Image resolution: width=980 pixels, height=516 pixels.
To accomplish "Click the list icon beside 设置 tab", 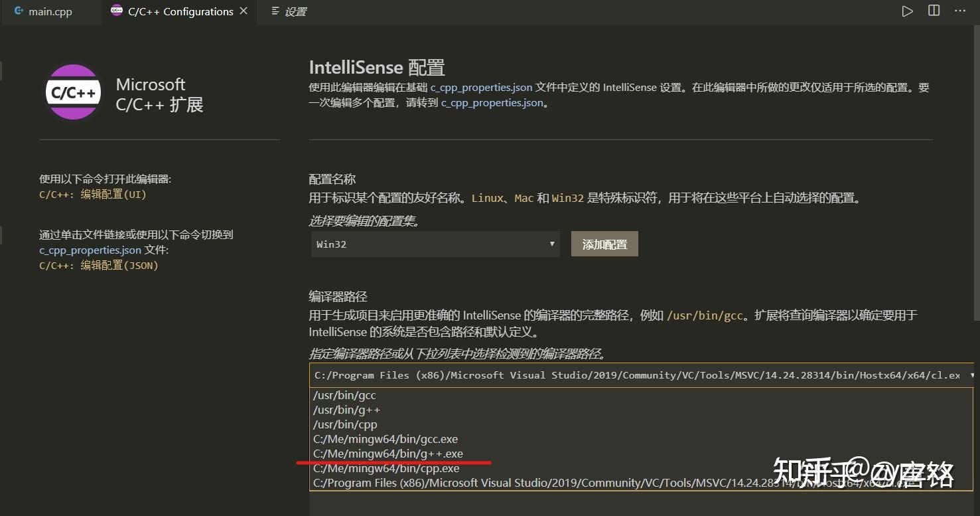I will tap(275, 11).
